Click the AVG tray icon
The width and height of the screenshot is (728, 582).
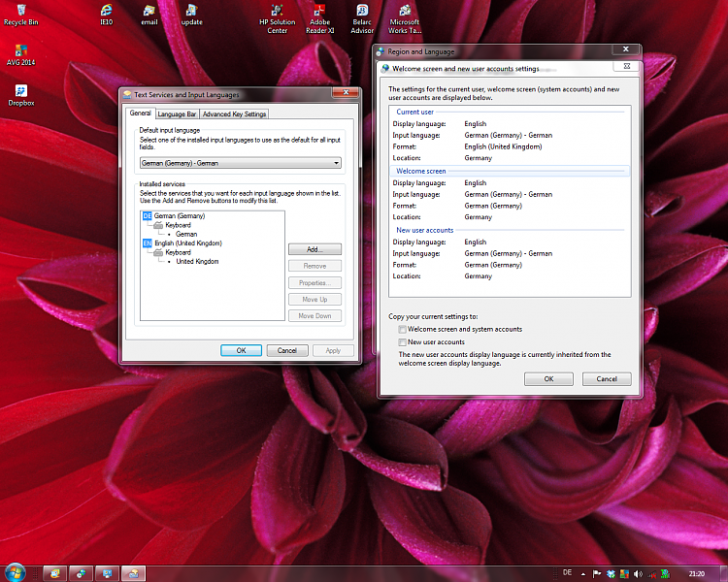pyautogui.click(x=624, y=574)
